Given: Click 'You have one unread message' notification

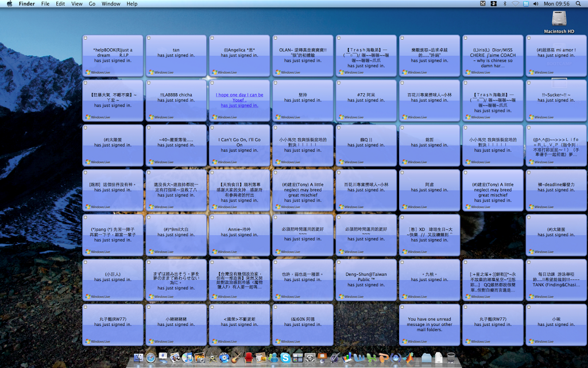Looking at the screenshot, I should click(430, 324).
